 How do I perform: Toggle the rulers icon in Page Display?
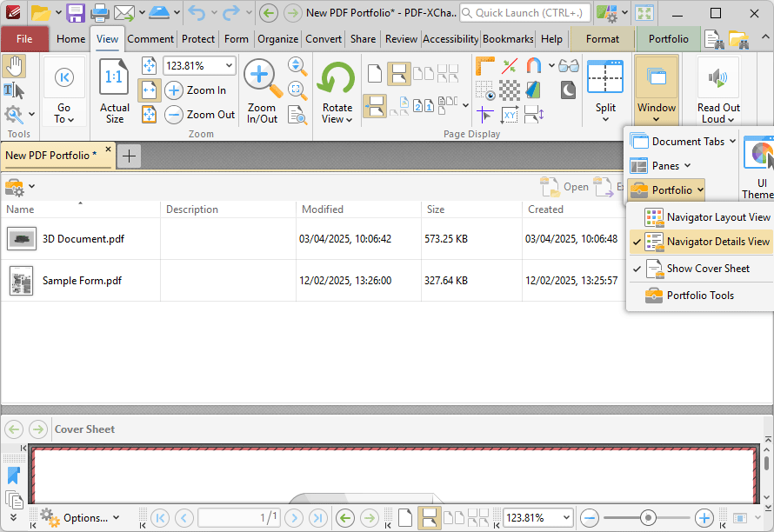pyautogui.click(x=484, y=66)
